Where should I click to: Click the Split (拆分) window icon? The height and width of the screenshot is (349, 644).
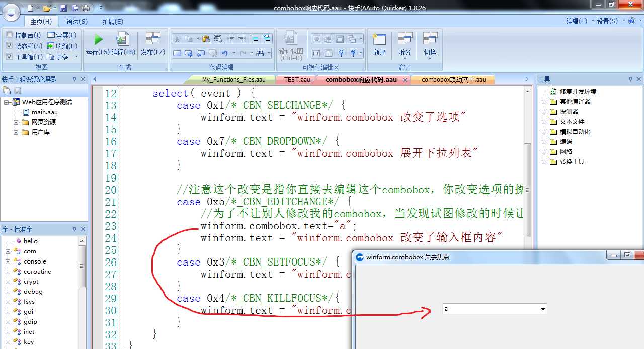pyautogui.click(x=405, y=39)
